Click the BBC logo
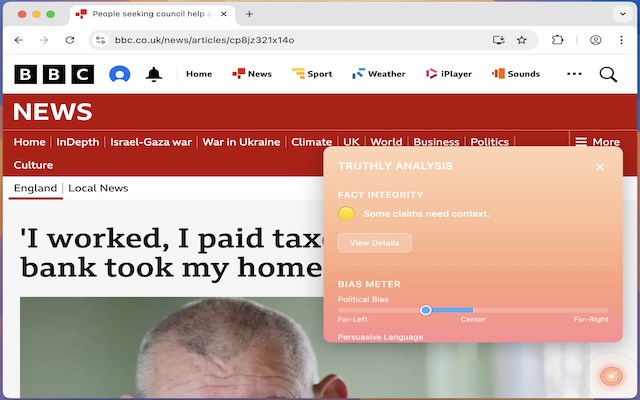The image size is (640, 400). click(x=54, y=74)
